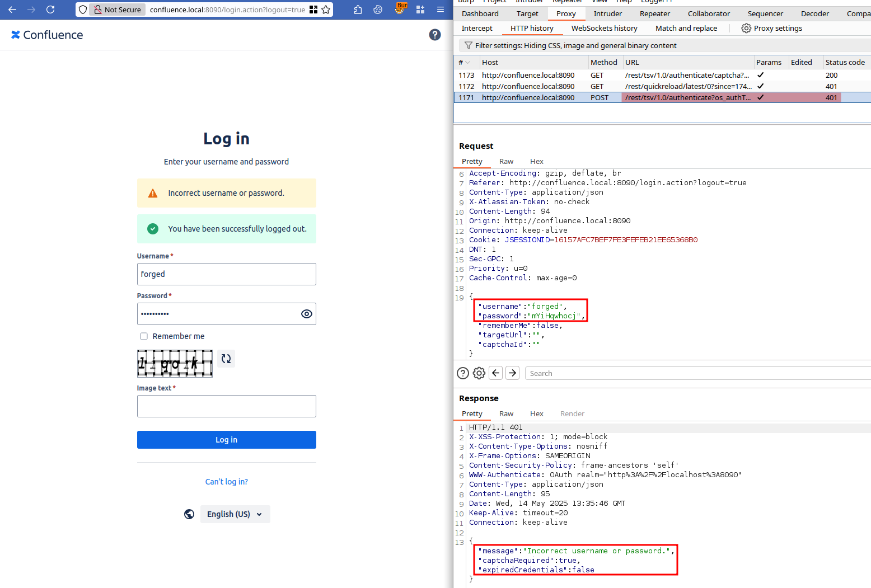Click the cookie extension icon in toolbar
This screenshot has height=588, width=871.
click(378, 10)
